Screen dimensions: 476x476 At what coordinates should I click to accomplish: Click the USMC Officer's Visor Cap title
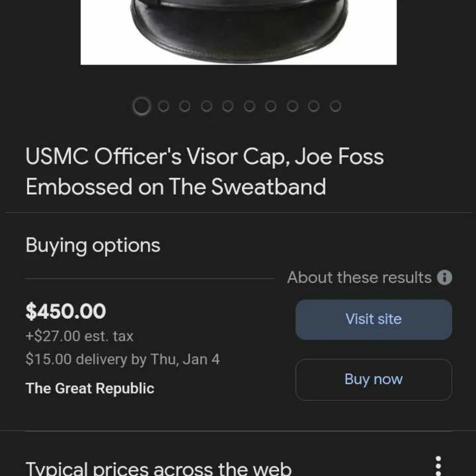click(x=205, y=171)
